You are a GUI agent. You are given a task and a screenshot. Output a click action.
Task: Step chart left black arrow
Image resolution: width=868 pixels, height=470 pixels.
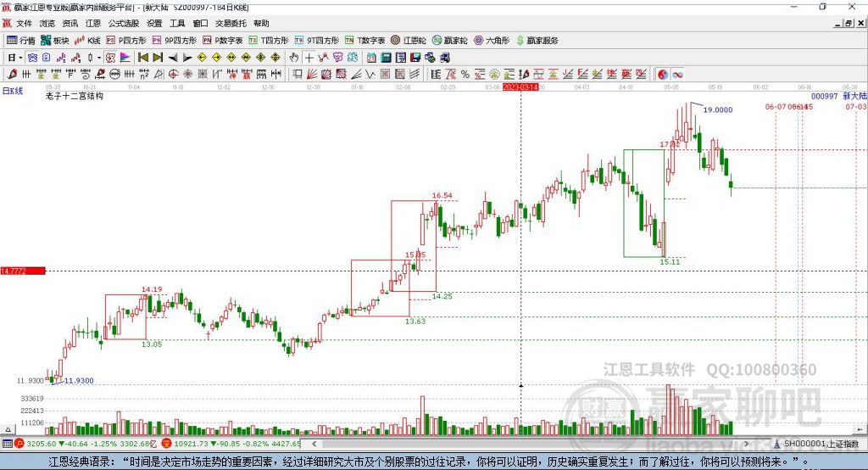pos(172,57)
